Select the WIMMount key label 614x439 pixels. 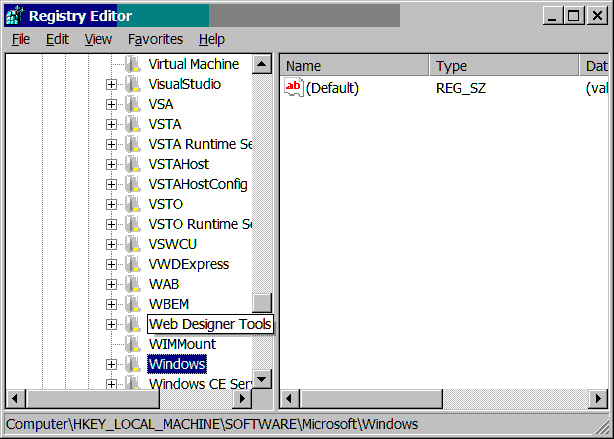[x=182, y=344]
